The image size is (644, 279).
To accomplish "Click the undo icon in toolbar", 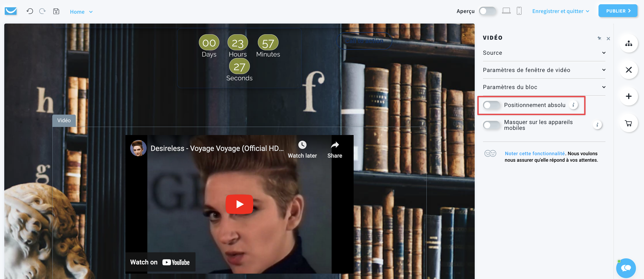I will pos(30,11).
